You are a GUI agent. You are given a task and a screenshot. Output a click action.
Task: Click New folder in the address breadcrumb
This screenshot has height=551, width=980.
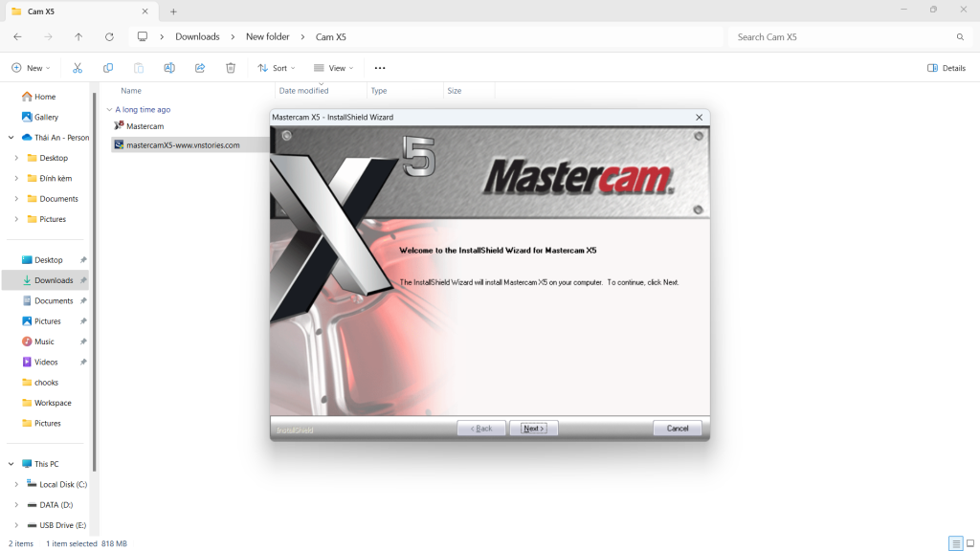[x=268, y=37]
